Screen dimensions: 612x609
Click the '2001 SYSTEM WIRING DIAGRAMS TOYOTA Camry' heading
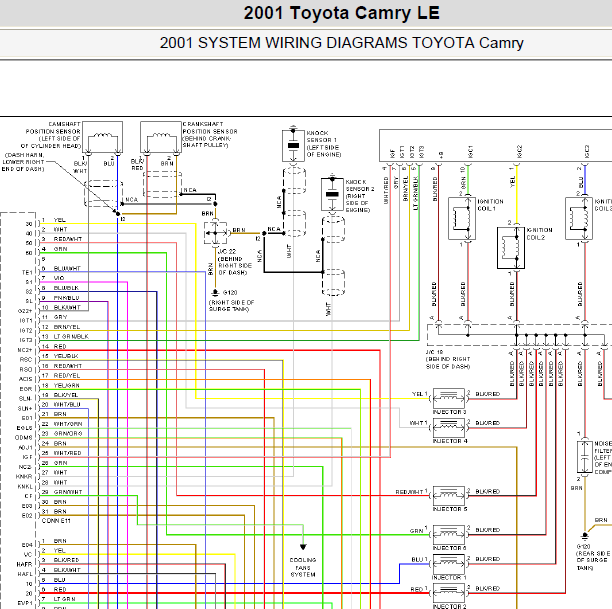342,43
